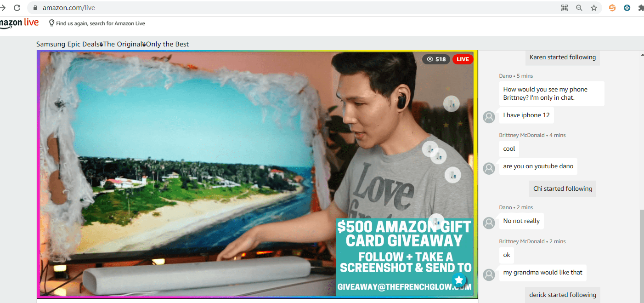
Task: Click the red LIVE badge
Action: [x=463, y=59]
